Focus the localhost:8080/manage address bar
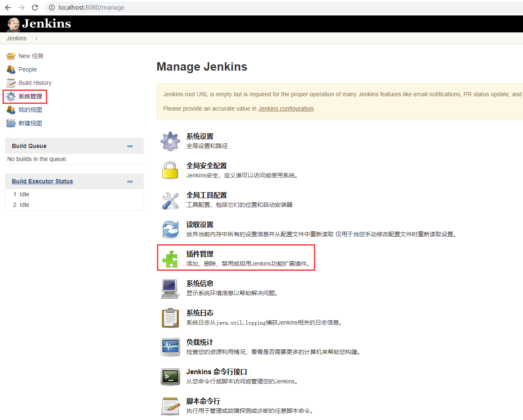 pyautogui.click(x=284, y=8)
